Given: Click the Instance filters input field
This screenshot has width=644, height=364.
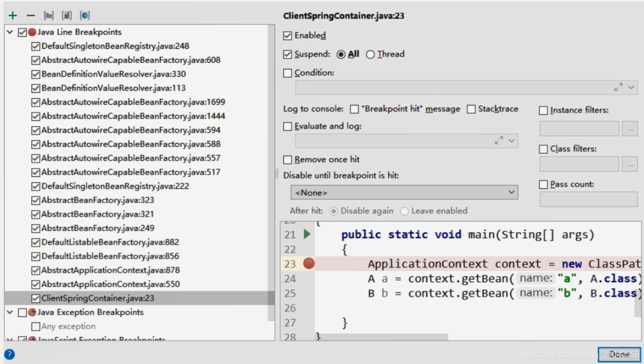Looking at the screenshot, I should coord(579,129).
